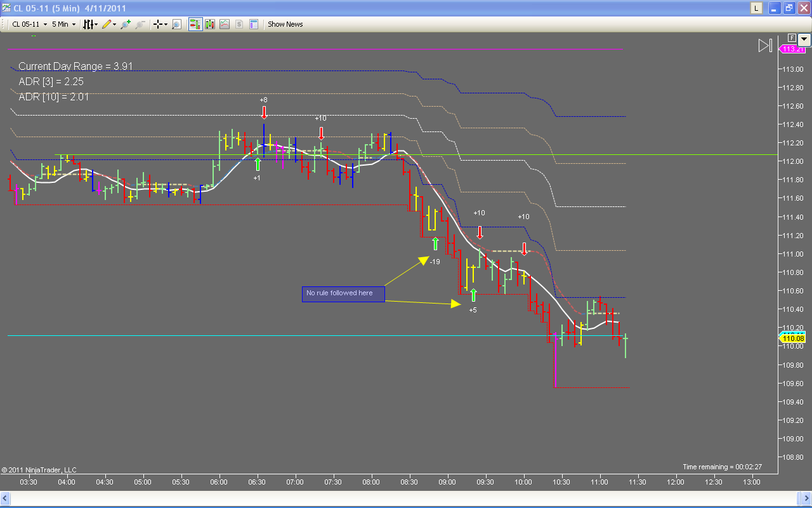Click the green buy arrow labeled -19

tap(435, 243)
